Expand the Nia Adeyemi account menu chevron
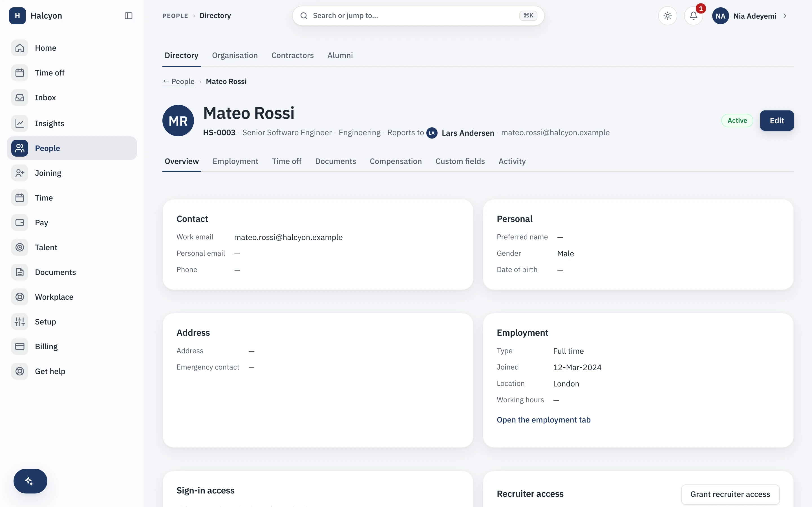Screen dimensions: 812x507 click(785, 16)
